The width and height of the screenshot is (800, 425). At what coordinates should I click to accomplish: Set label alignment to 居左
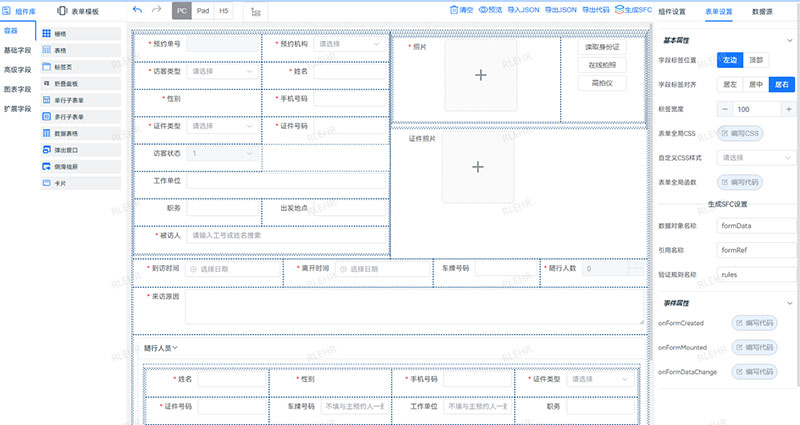(x=730, y=84)
